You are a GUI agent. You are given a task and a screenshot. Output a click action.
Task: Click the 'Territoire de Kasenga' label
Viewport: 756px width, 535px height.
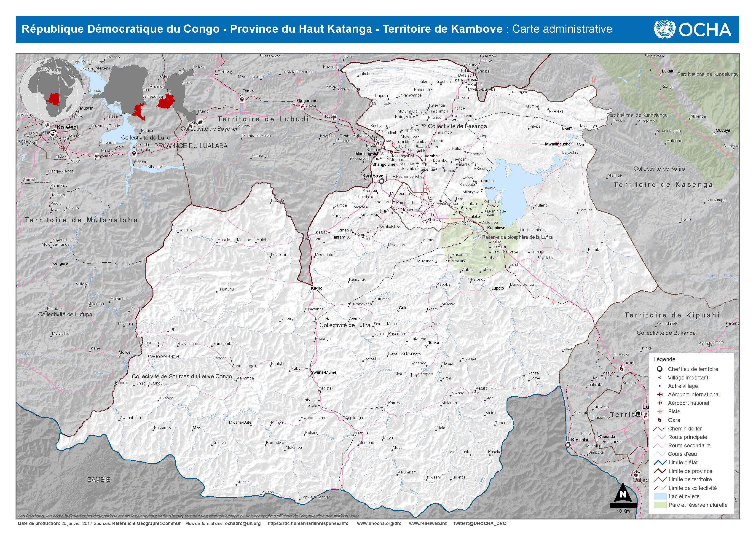click(x=663, y=185)
